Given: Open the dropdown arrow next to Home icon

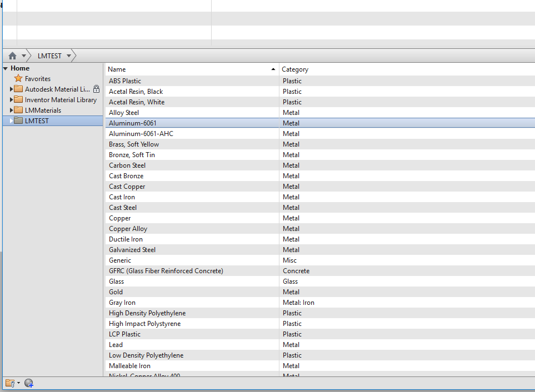Looking at the screenshot, I should (24, 56).
